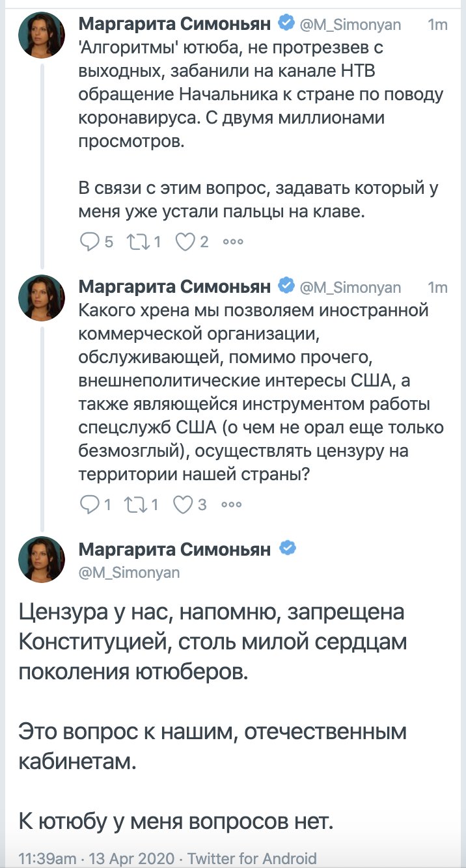Viewport: 466px width, 868px height.
Task: Open more options on the second tweet
Action: pos(232,504)
